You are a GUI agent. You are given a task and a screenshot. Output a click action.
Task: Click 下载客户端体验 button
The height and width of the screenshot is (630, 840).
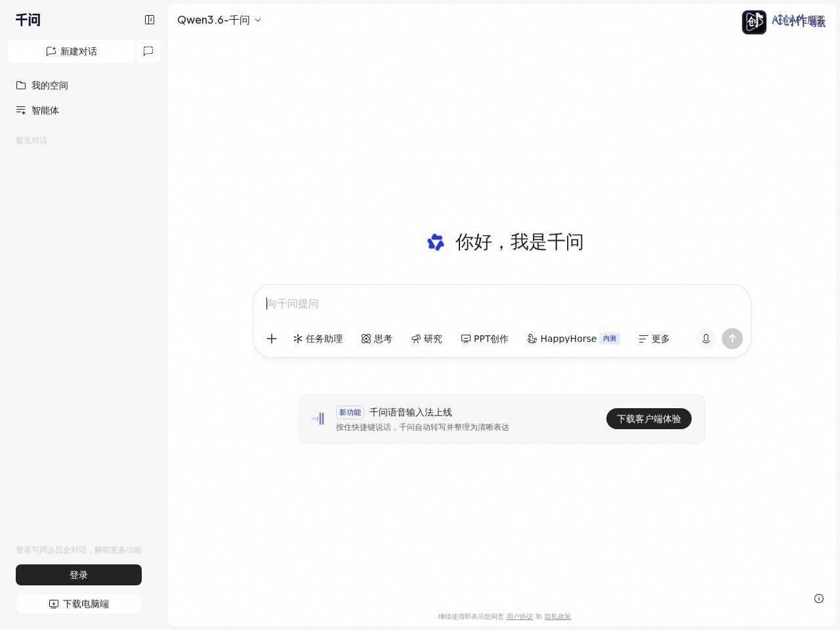pos(649,419)
